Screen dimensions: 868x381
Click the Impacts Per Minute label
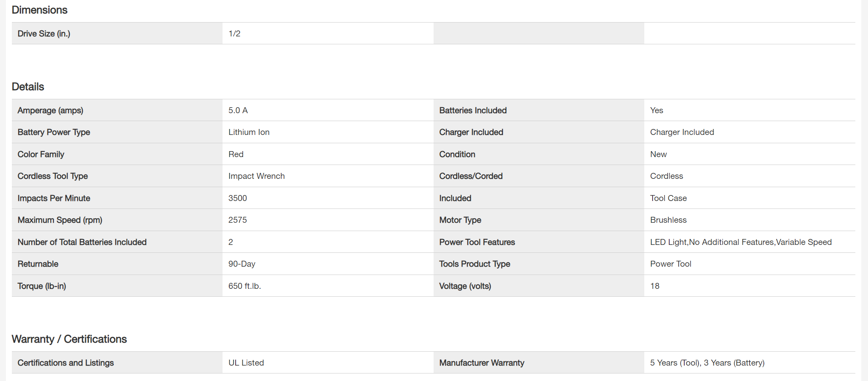[x=54, y=198]
